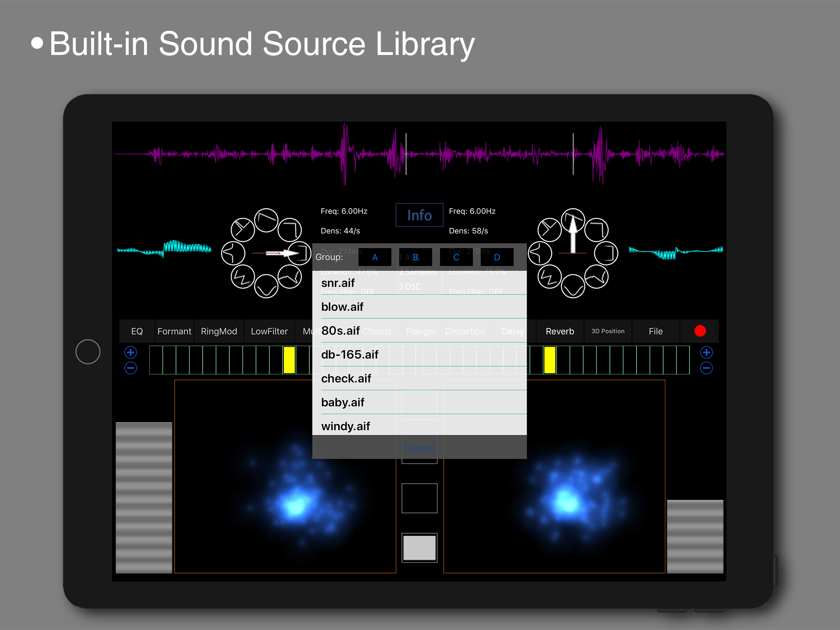Switch to sample group A

[374, 257]
